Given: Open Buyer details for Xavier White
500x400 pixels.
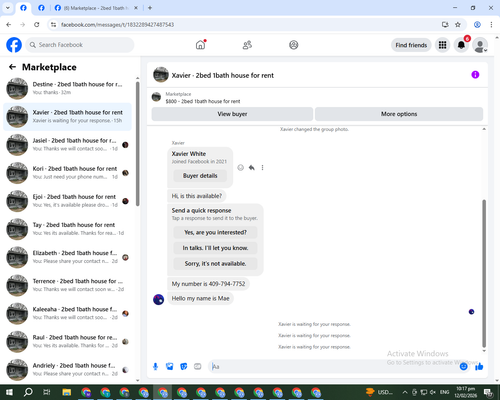Looking at the screenshot, I should click(200, 176).
